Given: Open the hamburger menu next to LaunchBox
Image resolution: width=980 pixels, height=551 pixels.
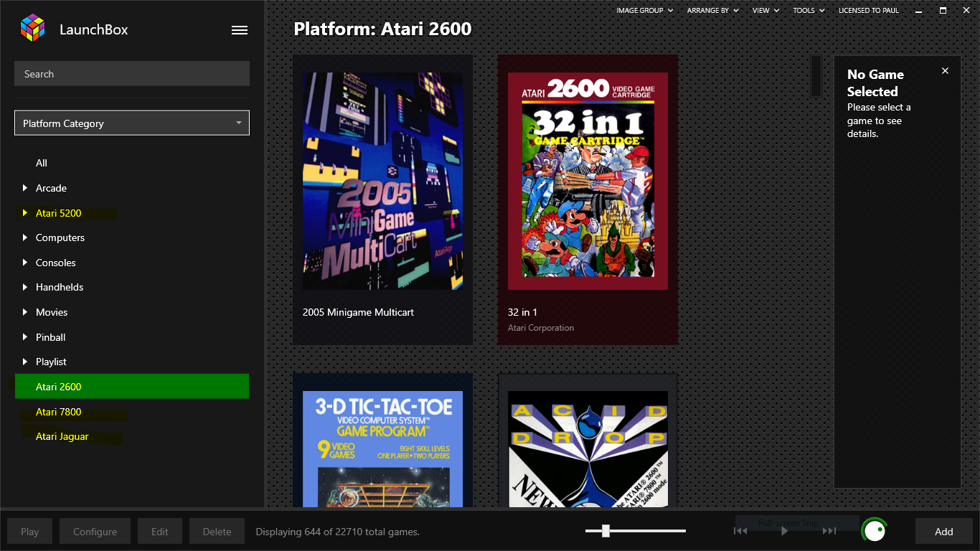Looking at the screenshot, I should click(x=240, y=30).
